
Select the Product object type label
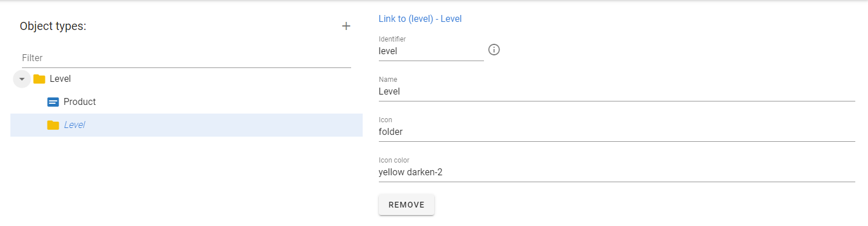pyautogui.click(x=80, y=101)
